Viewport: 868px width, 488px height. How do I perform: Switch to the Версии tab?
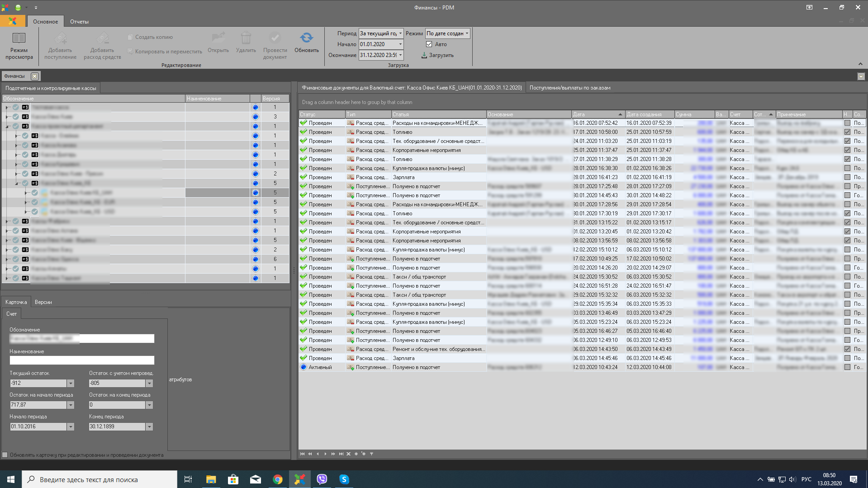point(43,302)
